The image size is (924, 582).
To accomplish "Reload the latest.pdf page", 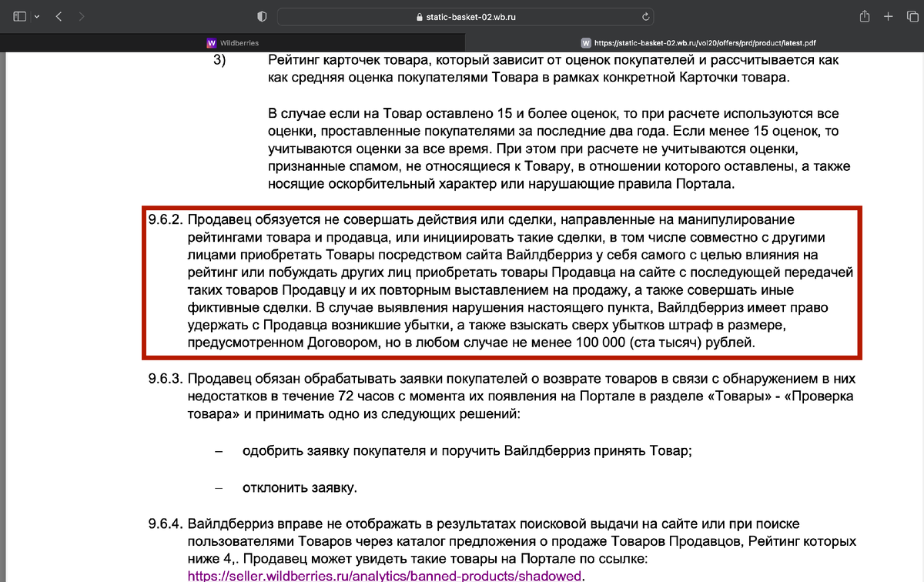I will [x=647, y=16].
